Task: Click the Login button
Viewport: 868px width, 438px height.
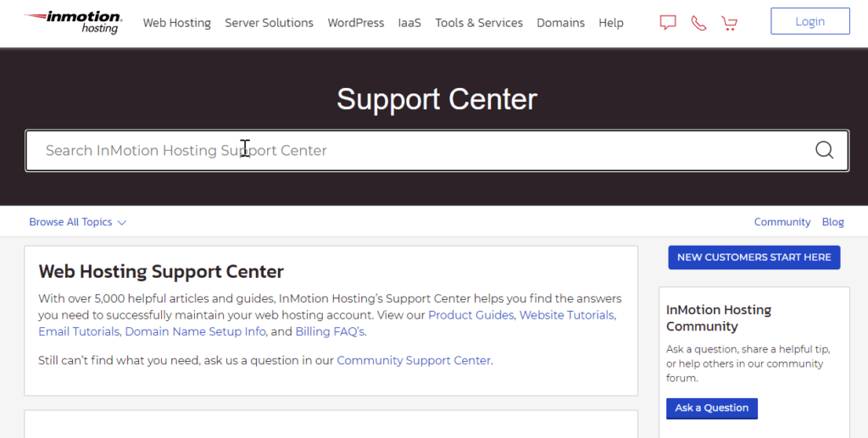Action: 810,21
